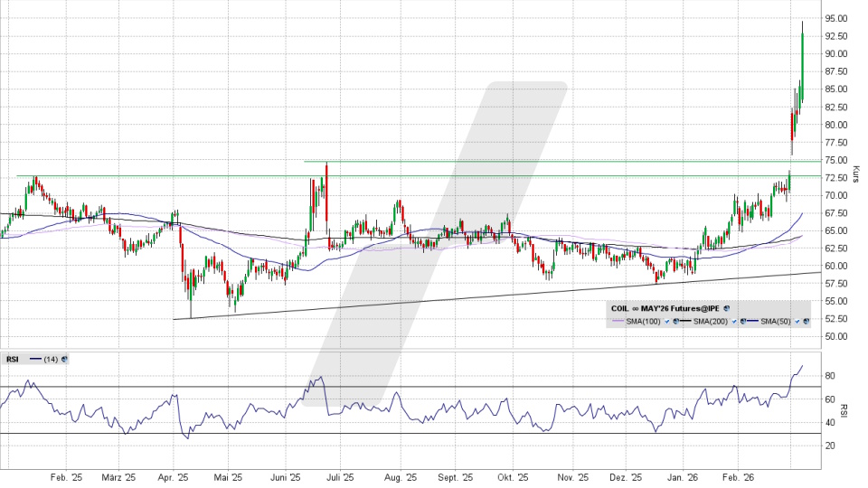Click the SMA(100) legend label
868x488 pixels.
point(643,322)
